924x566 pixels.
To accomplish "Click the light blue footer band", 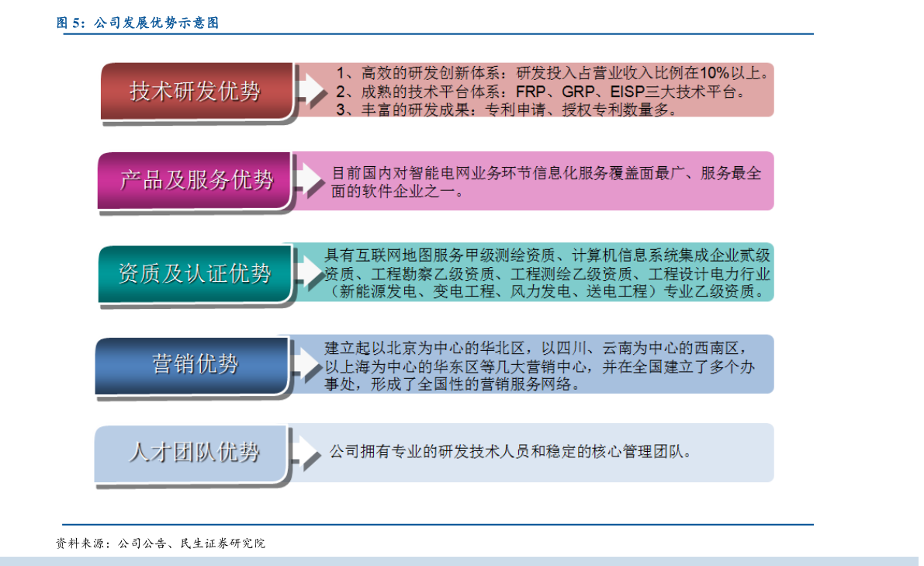I will [x=462, y=561].
